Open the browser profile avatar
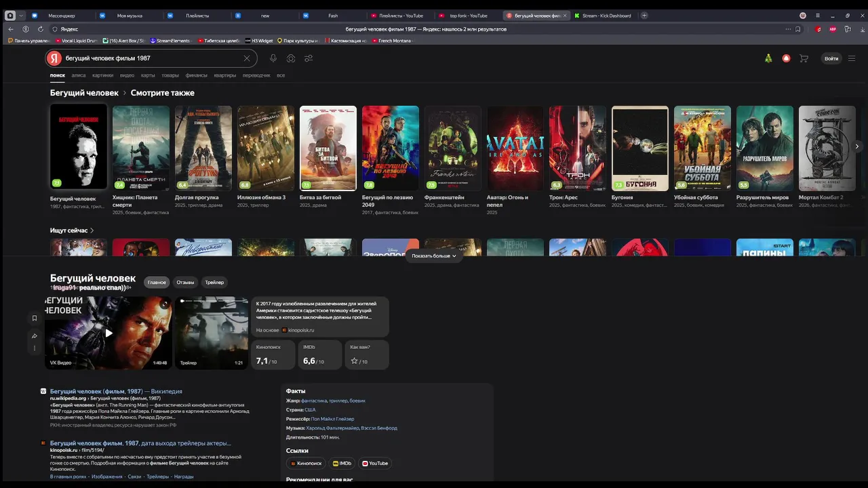The width and height of the screenshot is (868, 488). 803,16
